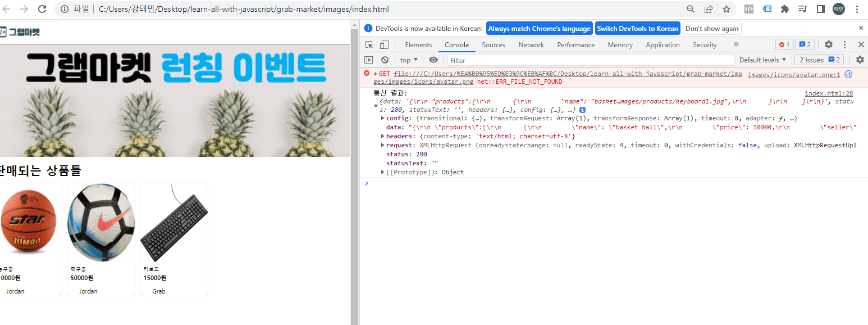Click the share page icon in address bar

click(709, 9)
